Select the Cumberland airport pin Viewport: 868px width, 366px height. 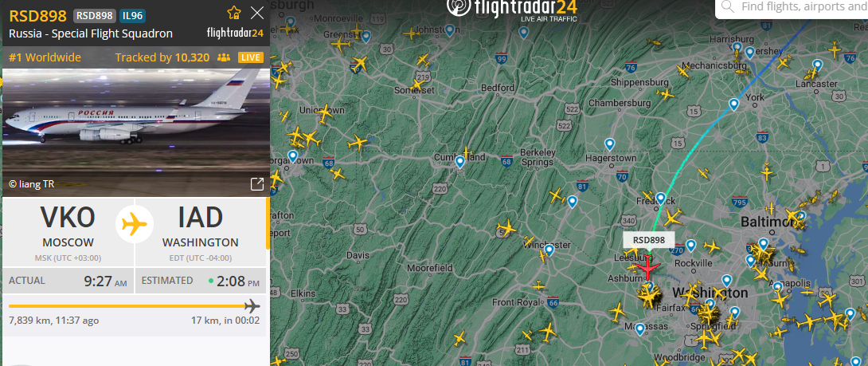pyautogui.click(x=460, y=162)
